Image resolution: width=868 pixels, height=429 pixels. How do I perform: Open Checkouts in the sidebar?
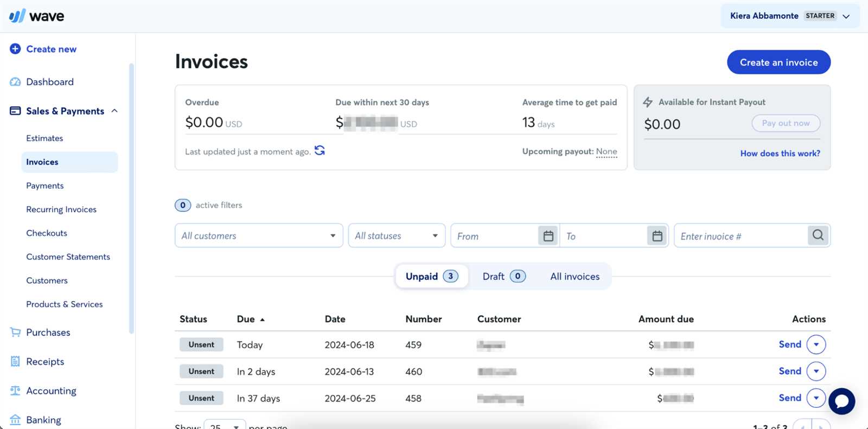click(x=47, y=233)
